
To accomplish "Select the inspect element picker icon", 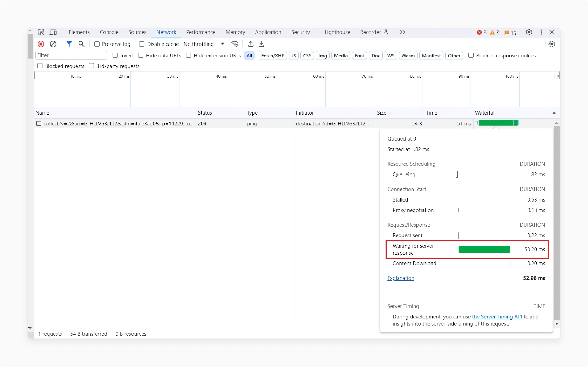I will click(x=41, y=32).
